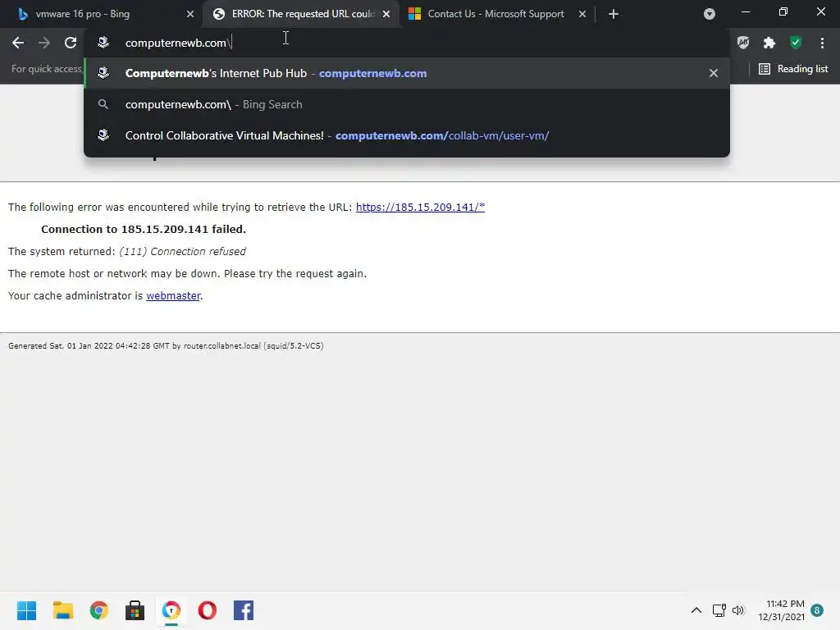Screen dimensions: 840x630
Task: Open File Explorer from the taskbar
Action: 62,610
